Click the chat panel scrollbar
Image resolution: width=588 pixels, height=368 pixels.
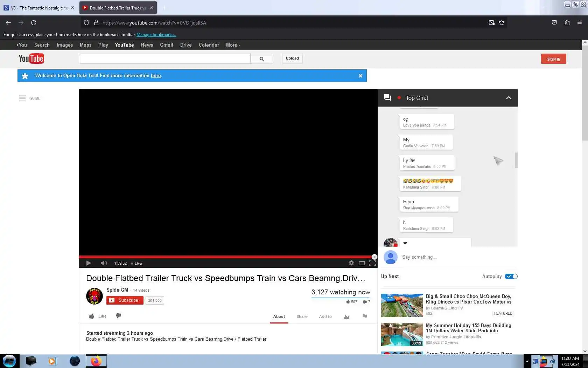[x=516, y=160]
